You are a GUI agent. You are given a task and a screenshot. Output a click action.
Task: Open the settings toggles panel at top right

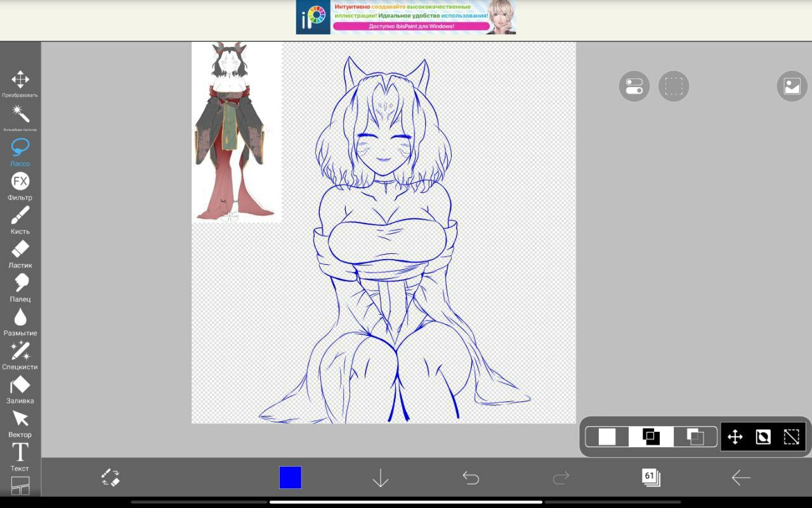click(x=634, y=86)
